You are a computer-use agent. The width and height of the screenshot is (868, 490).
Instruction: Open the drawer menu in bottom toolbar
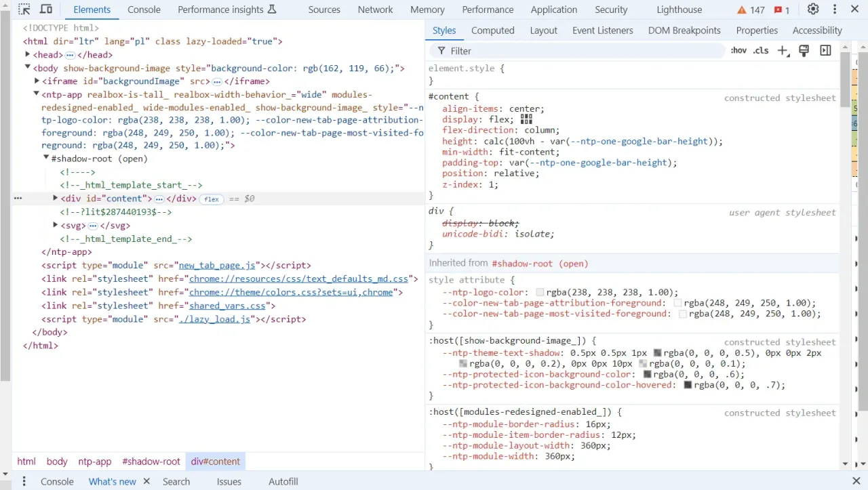pyautogui.click(x=24, y=481)
